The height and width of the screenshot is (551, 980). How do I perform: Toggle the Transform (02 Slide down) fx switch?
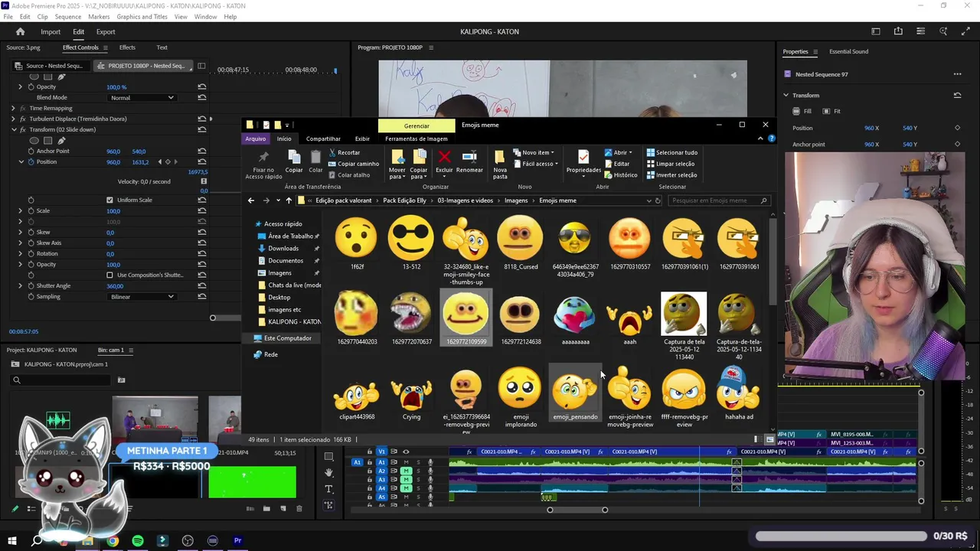[23, 130]
